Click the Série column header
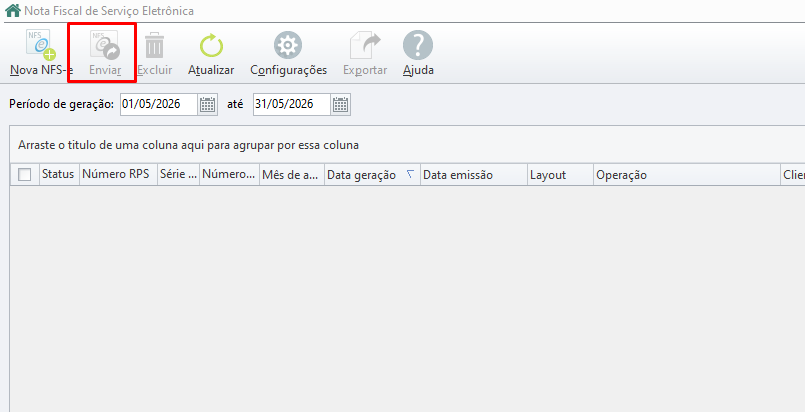This screenshot has width=805, height=412. point(178,174)
